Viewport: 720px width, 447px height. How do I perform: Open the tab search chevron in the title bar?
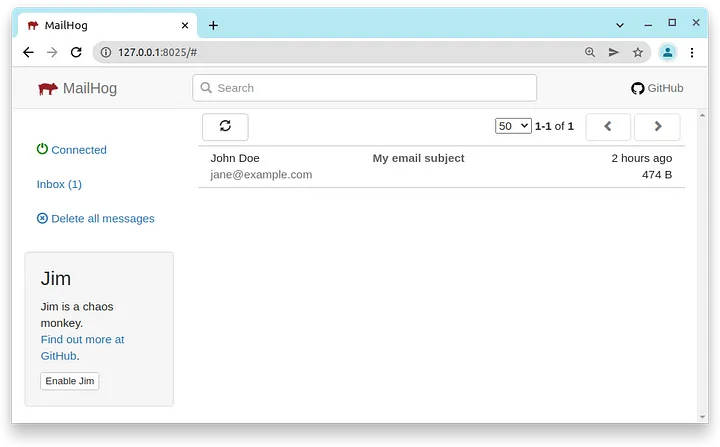(x=620, y=25)
